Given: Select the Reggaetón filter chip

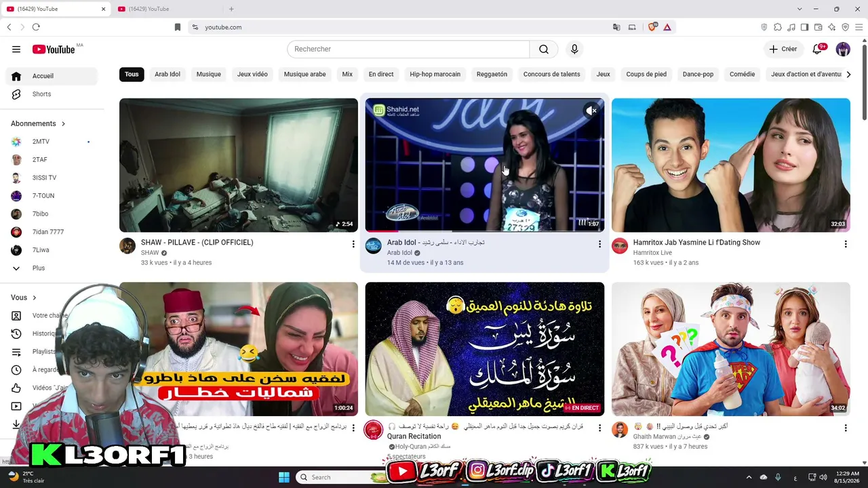Looking at the screenshot, I should pyautogui.click(x=492, y=75).
